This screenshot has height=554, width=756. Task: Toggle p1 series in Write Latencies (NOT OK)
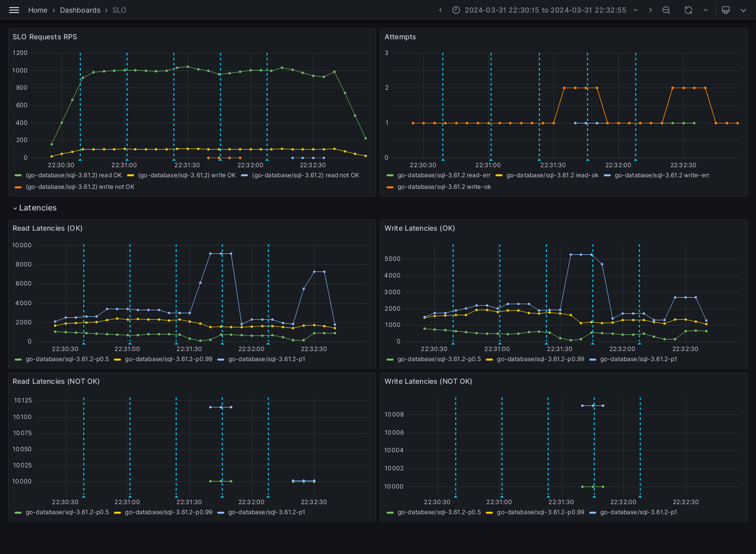pyautogui.click(x=639, y=512)
